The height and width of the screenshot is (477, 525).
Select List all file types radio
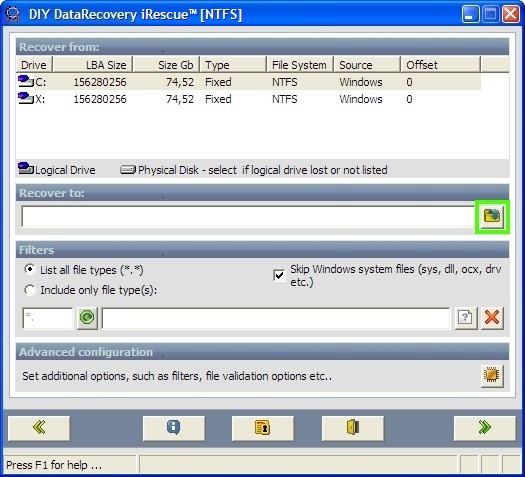point(29,269)
